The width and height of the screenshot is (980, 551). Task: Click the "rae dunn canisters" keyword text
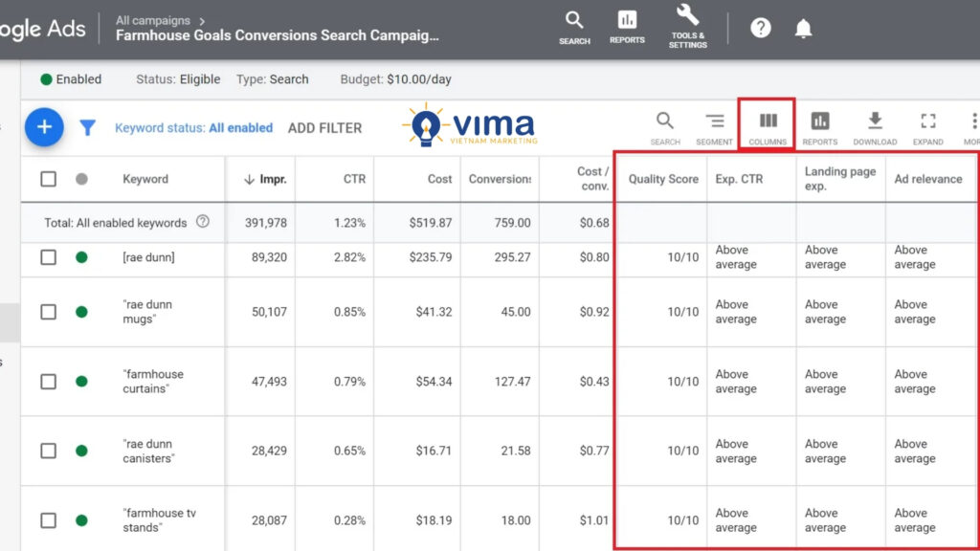coord(148,451)
